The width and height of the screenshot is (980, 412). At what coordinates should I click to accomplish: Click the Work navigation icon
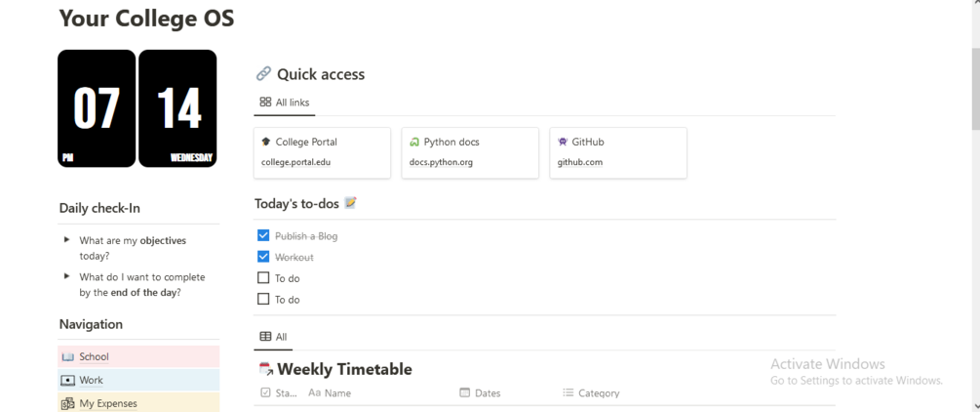(x=67, y=381)
